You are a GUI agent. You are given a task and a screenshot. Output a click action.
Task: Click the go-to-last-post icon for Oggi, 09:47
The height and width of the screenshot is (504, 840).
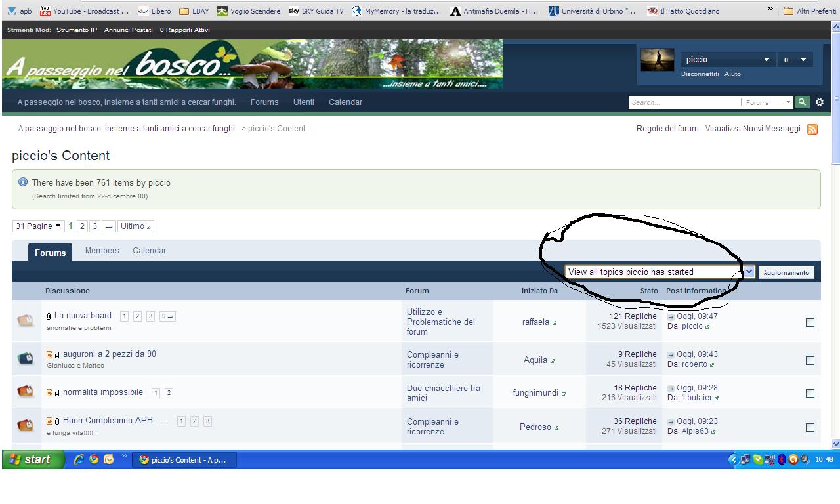tap(671, 317)
